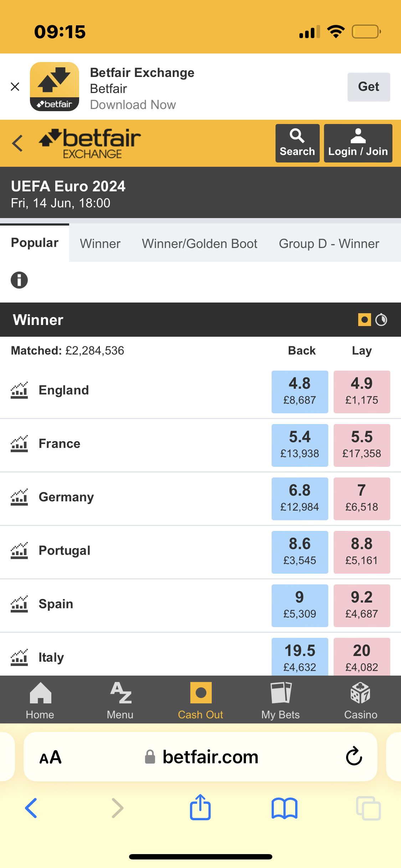Toggle the Cash Out indicator in Winner header
Viewport: 401px width, 868px height.
(x=364, y=320)
